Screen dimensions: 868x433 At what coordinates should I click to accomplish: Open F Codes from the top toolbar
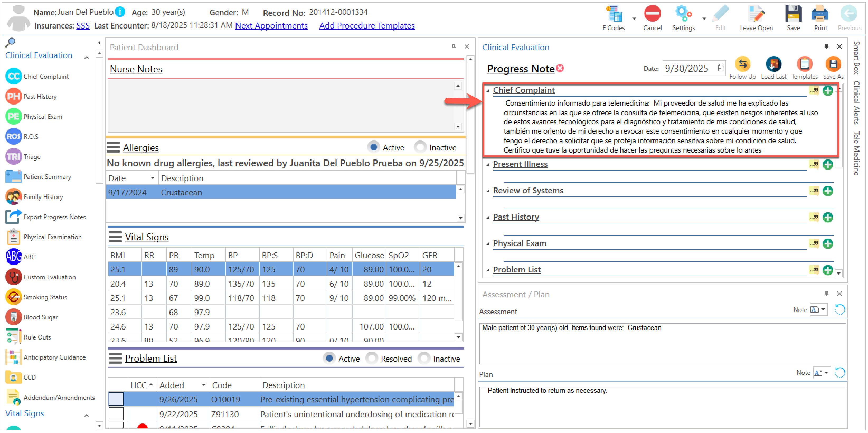pos(614,14)
